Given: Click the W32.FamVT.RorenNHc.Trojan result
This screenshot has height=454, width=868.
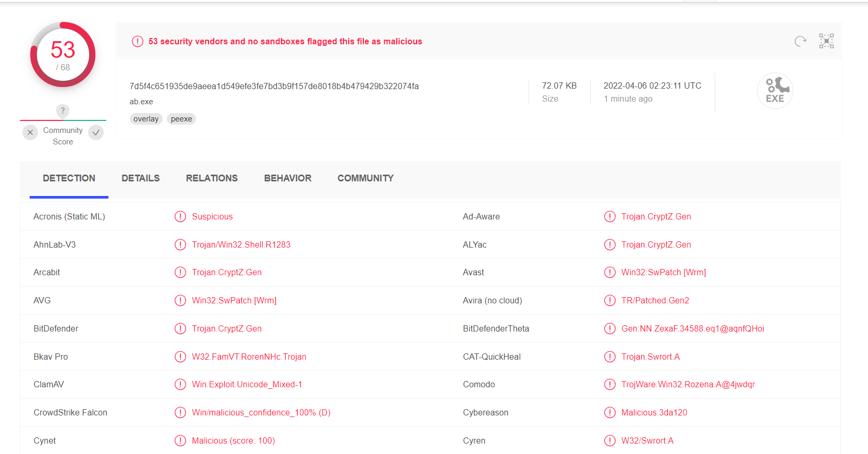Looking at the screenshot, I should pos(249,357).
